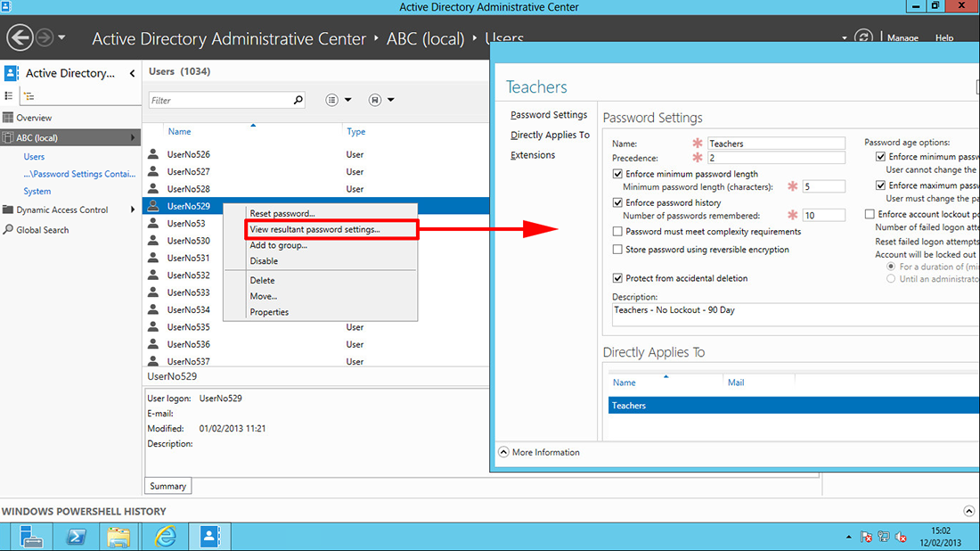Toggle Password must meet complexity requirements
Viewport: 980px width, 551px height.
point(617,232)
